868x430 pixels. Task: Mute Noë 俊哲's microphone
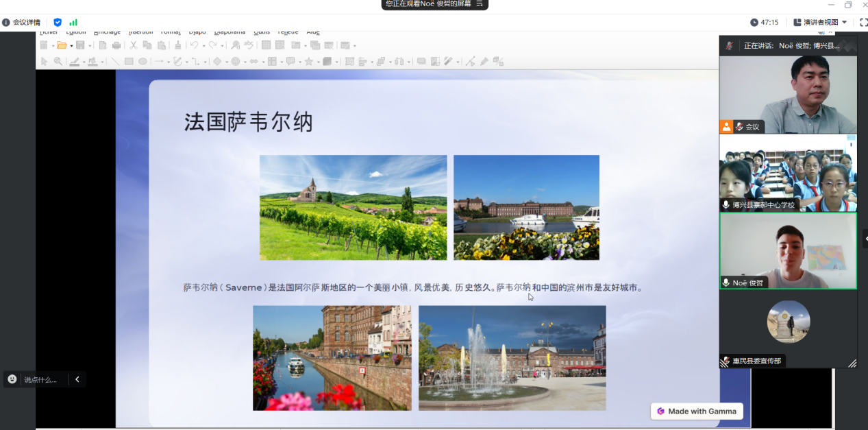[724, 282]
